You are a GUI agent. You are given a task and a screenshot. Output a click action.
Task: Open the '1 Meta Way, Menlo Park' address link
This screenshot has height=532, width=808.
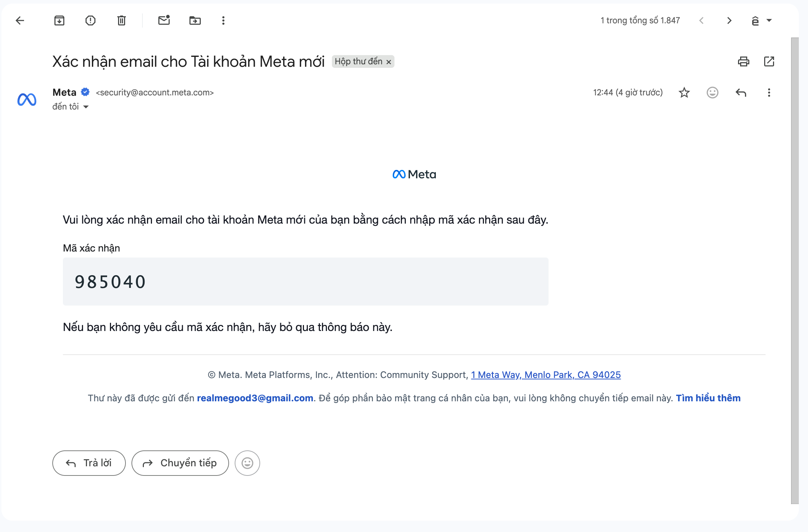pyautogui.click(x=546, y=375)
